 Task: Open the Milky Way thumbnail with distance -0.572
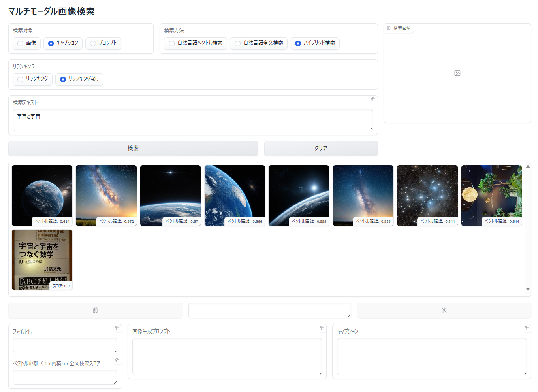106,196
